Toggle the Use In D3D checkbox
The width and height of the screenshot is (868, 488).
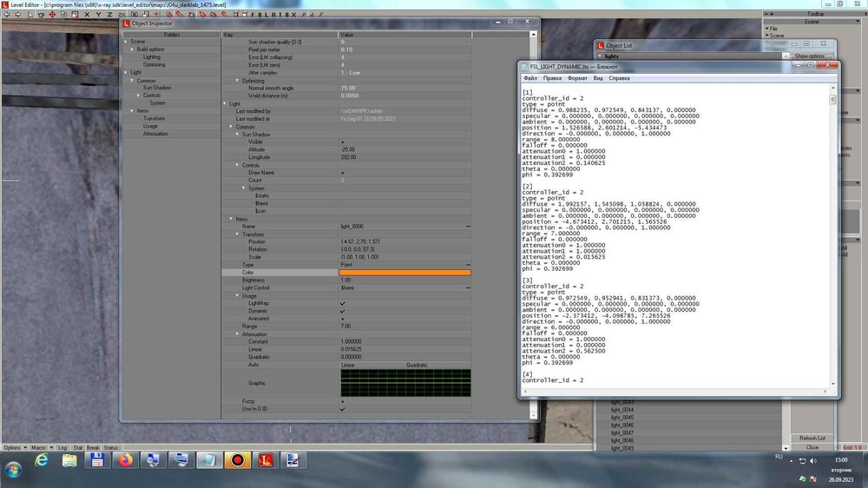pos(343,408)
